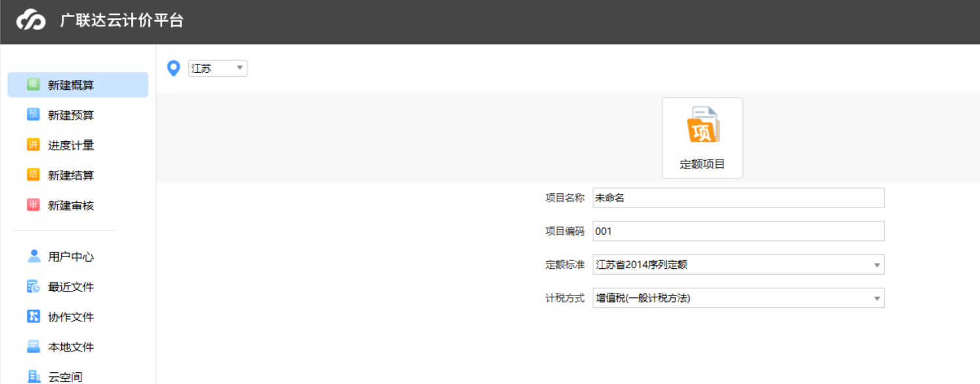The height and width of the screenshot is (384, 980).
Task: Click the 项目编码 field containing 001
Action: coord(738,231)
